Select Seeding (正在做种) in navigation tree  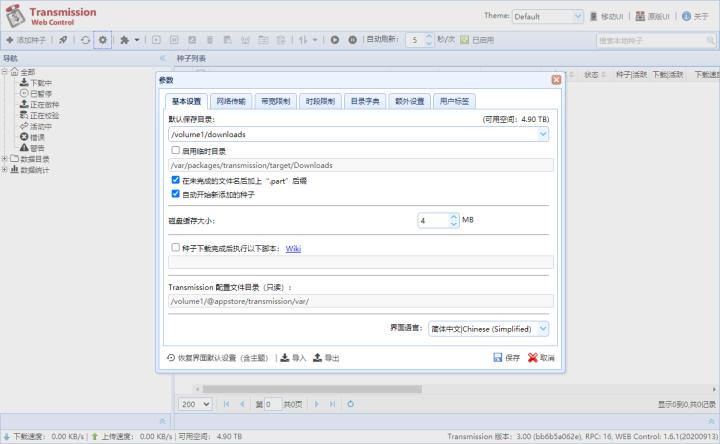[x=39, y=105]
